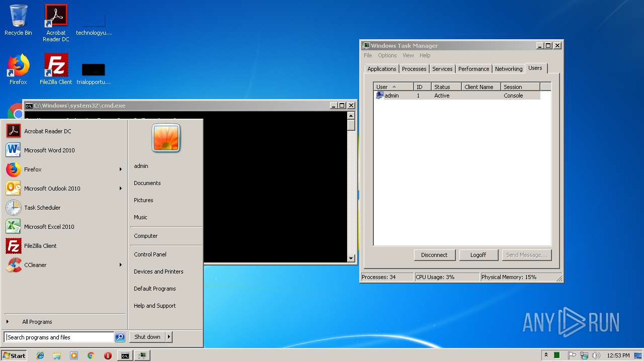Click cmd window scrollbar down arrow
Screen dimensions: 644x362
tap(351, 258)
